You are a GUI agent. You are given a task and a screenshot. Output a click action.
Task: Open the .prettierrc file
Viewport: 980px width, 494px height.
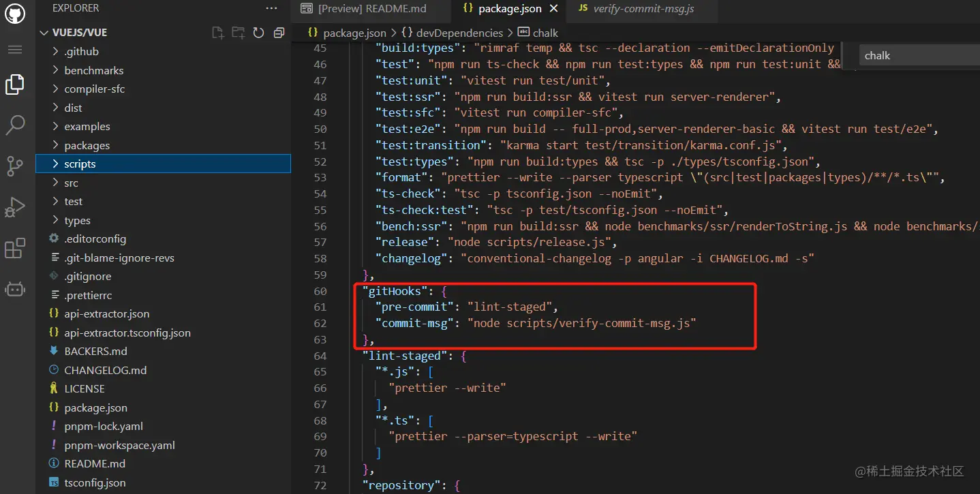coord(163,295)
